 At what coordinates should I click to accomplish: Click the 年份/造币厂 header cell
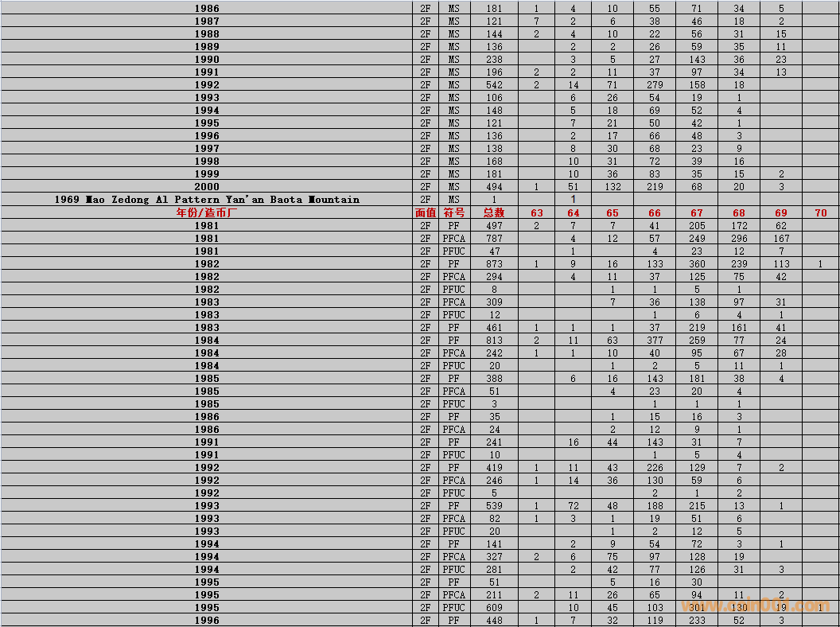(207, 212)
